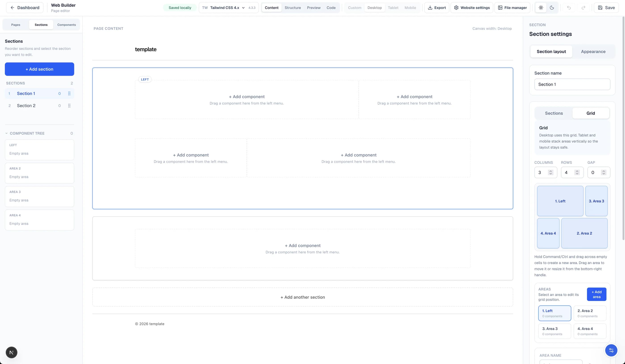Select the Custom canvas width
The height and width of the screenshot is (364, 625).
click(354, 8)
